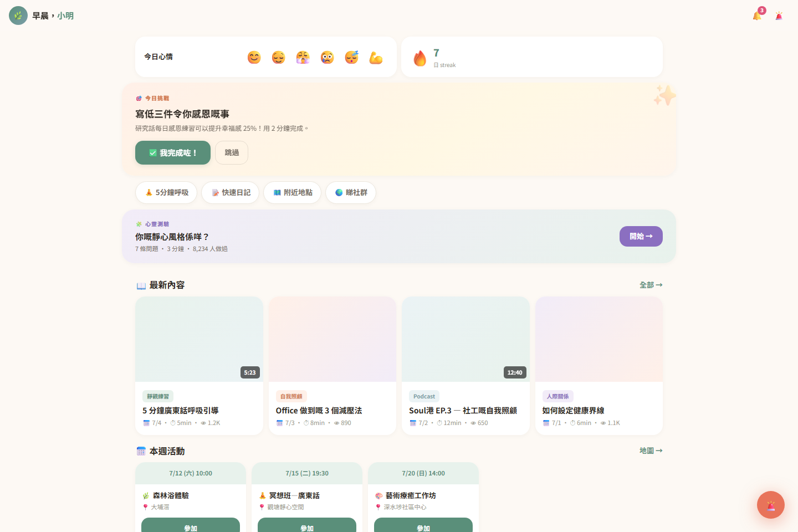Select the huffing frustrated face mood
Image resolution: width=798 pixels, height=532 pixels.
(303, 57)
